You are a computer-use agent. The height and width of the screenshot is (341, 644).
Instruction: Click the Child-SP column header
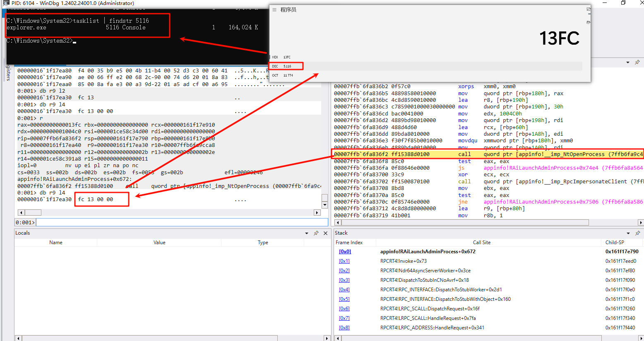(615, 243)
